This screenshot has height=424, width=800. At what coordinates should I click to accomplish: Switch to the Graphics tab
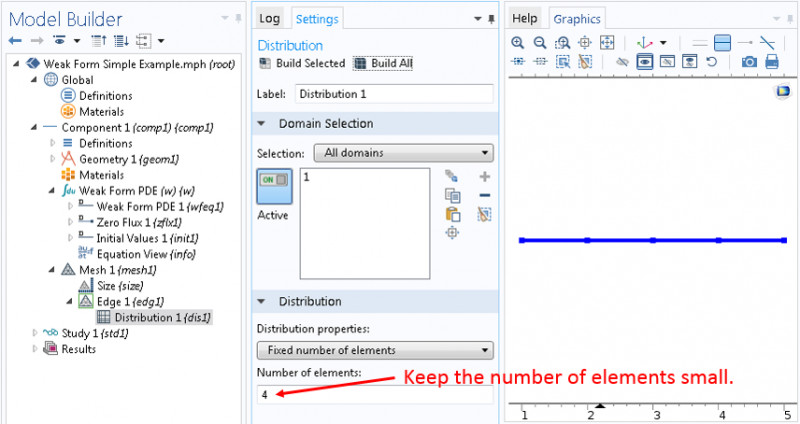coord(577,19)
